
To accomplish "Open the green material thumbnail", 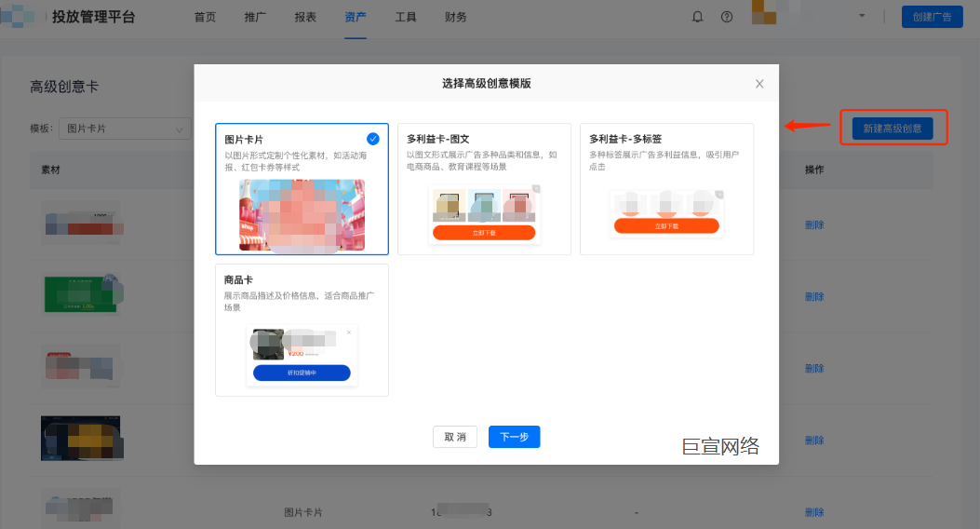I will pos(82,294).
